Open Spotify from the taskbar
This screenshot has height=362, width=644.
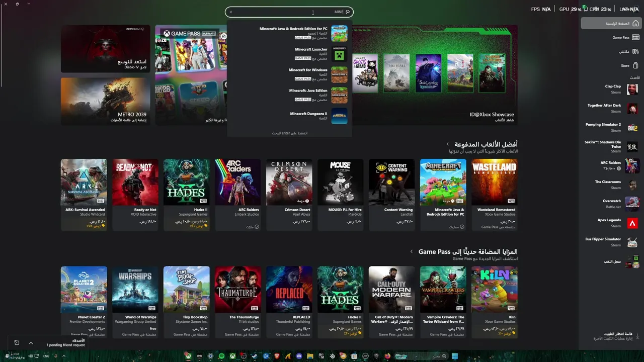(221, 356)
